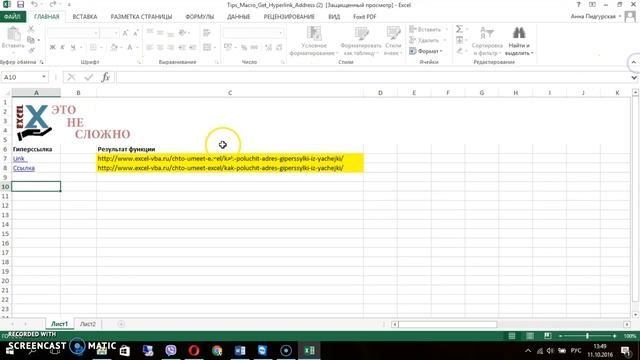This screenshot has height=360, width=640.
Task: Click the percent style icon
Action: pyautogui.click(x=244, y=47)
